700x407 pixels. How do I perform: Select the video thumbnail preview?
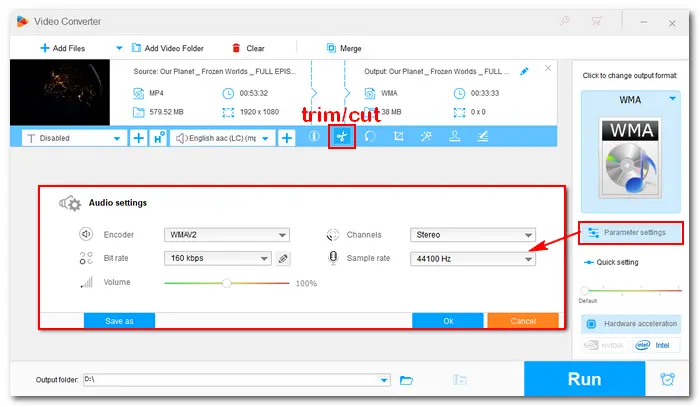(x=60, y=92)
